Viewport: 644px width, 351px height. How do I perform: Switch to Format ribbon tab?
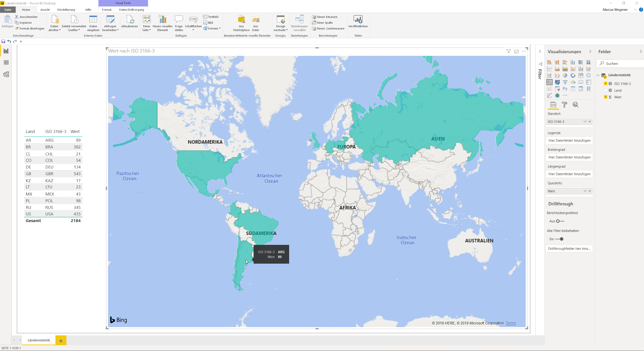(x=107, y=10)
